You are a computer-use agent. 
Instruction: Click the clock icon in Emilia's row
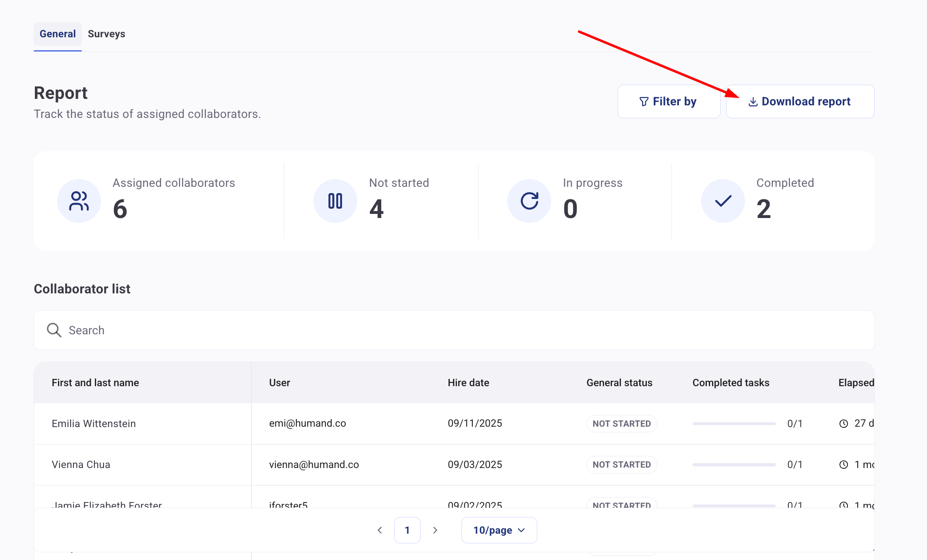(x=843, y=424)
